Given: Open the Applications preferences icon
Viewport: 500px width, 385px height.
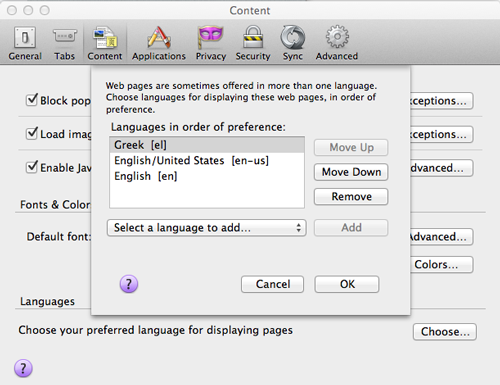Looking at the screenshot, I should [x=159, y=37].
